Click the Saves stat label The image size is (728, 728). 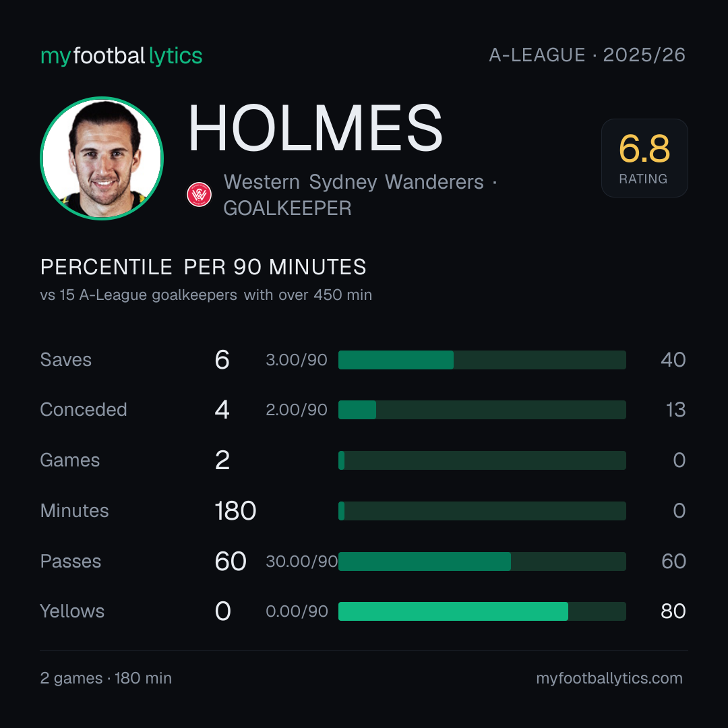pyautogui.click(x=66, y=360)
